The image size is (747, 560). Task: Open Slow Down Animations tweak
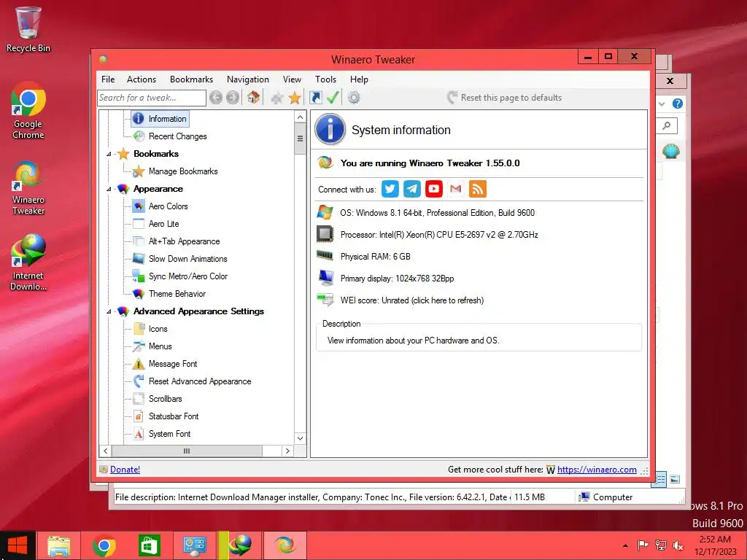click(x=188, y=259)
